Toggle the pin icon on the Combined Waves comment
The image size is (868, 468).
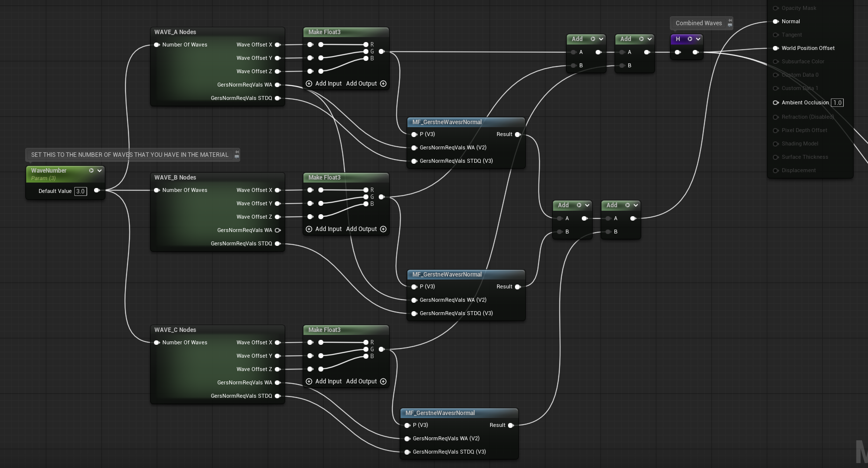point(730,20)
